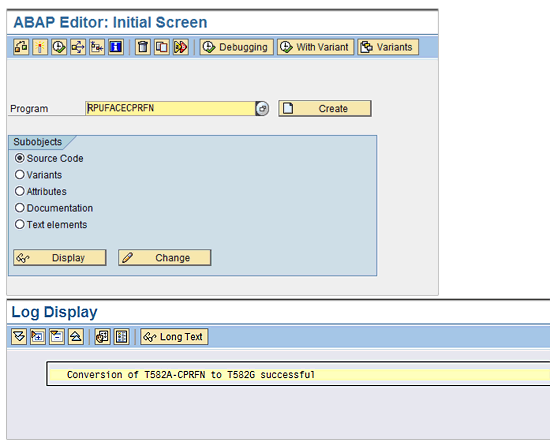Click the Display button under Subobjects
The image size is (550, 442).
[x=60, y=258]
